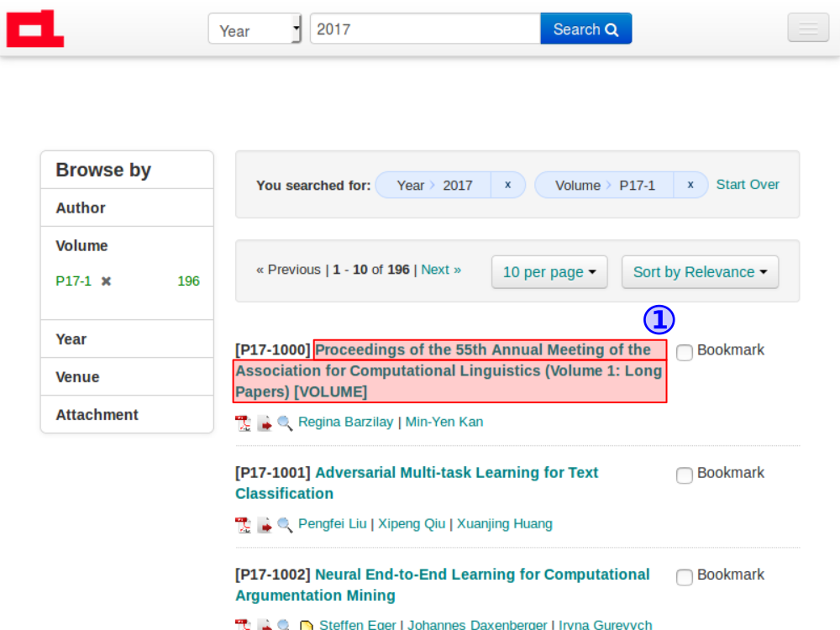Open the Proceedings of the 55th Annual Meeting title
The width and height of the screenshot is (840, 630).
(x=449, y=370)
